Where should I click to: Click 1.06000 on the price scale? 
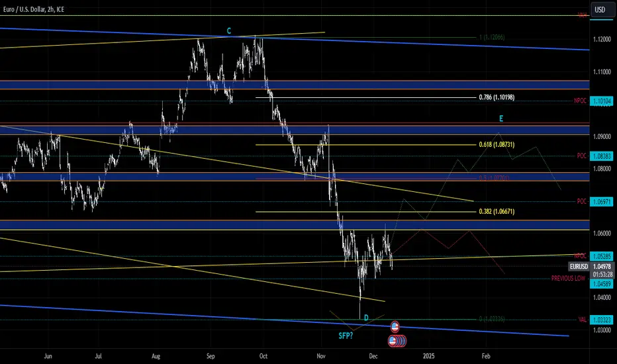click(602, 234)
